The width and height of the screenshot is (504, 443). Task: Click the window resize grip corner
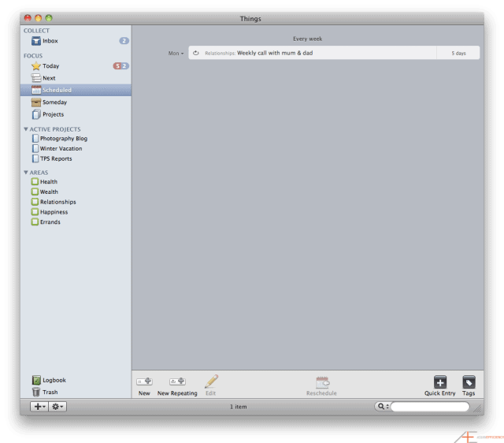pos(478,408)
